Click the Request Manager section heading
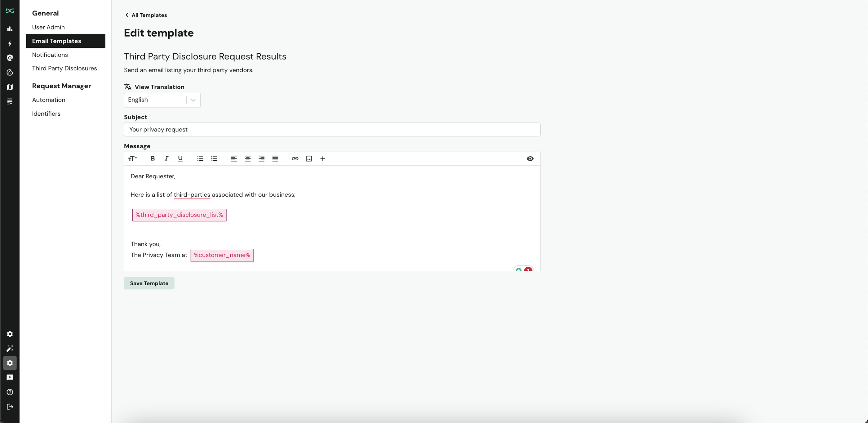 [x=62, y=86]
